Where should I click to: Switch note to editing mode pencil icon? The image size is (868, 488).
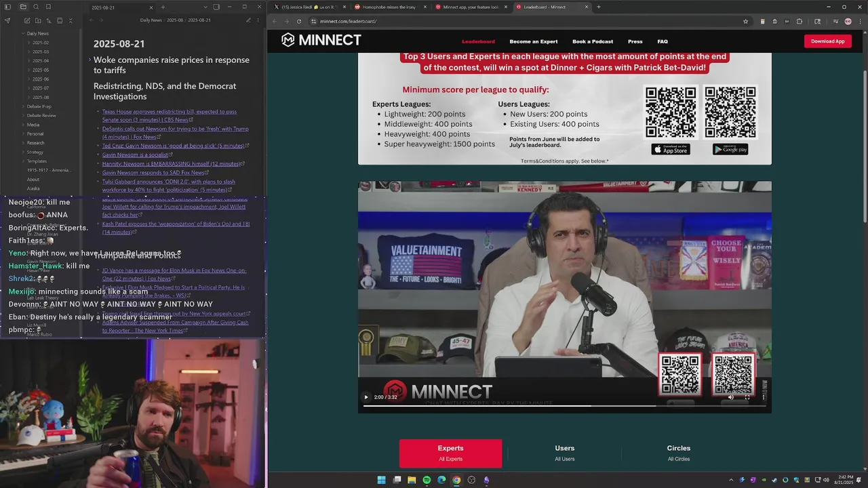pyautogui.click(x=248, y=20)
